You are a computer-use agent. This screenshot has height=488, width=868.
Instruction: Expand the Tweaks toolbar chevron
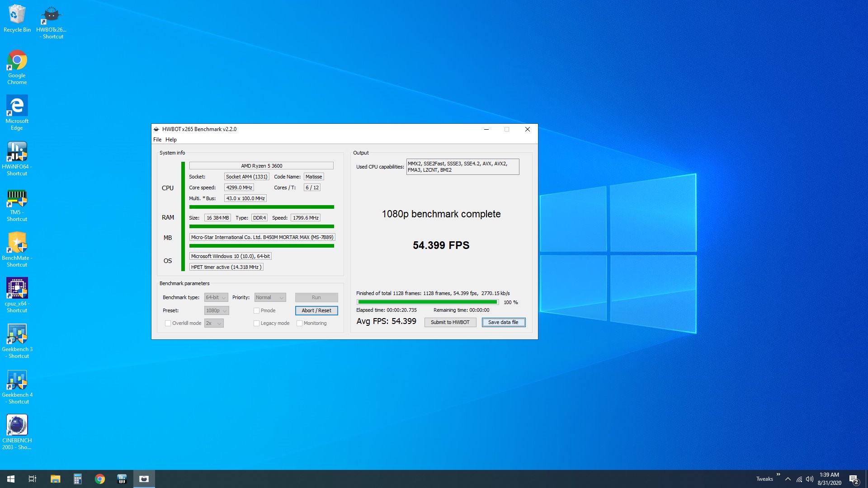click(778, 474)
